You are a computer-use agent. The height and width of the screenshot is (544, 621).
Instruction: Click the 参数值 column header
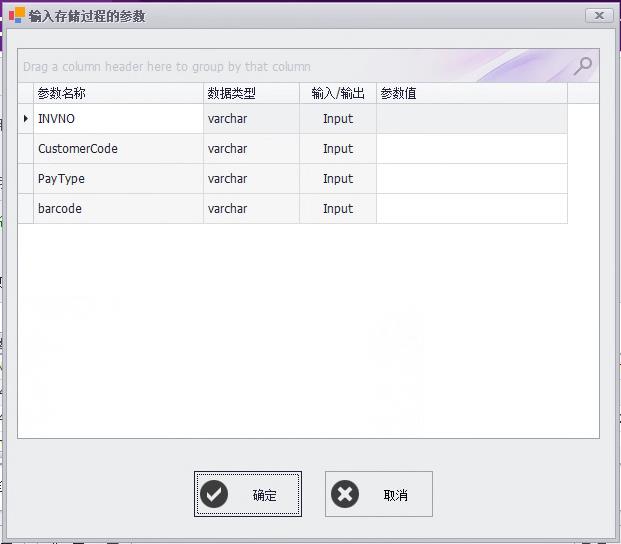(472, 93)
